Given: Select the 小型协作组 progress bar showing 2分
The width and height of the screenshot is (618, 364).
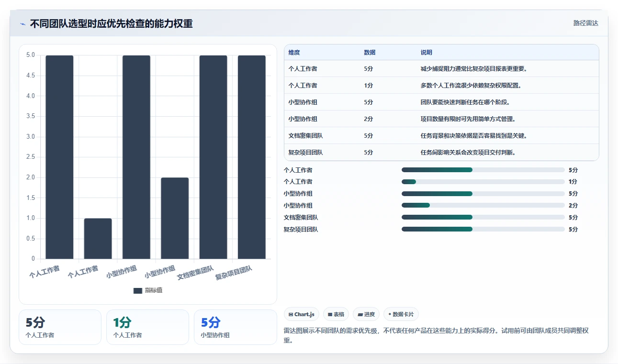Looking at the screenshot, I should pos(483,206).
